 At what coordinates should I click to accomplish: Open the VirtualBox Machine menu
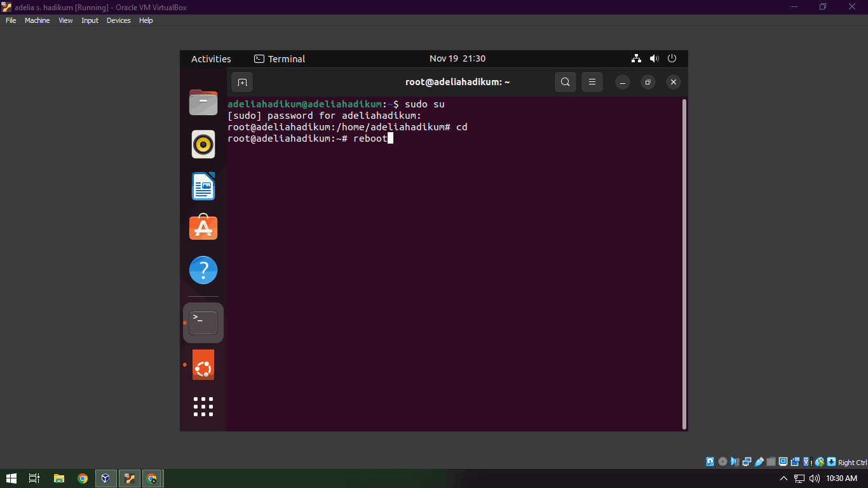[x=37, y=20]
